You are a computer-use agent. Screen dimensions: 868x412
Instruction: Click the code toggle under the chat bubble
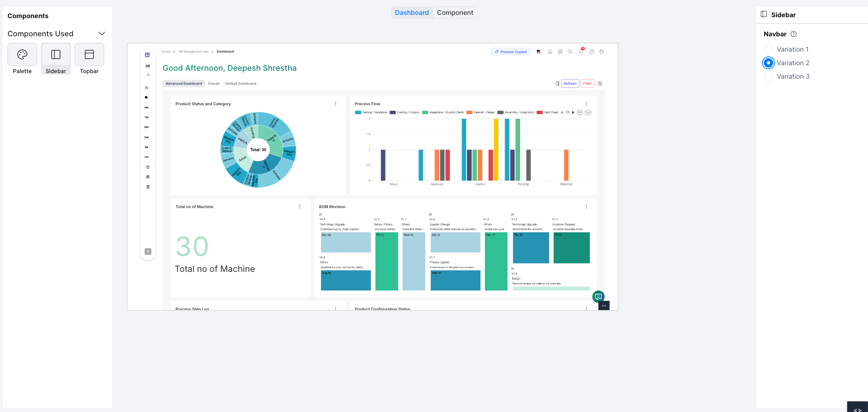[604, 306]
